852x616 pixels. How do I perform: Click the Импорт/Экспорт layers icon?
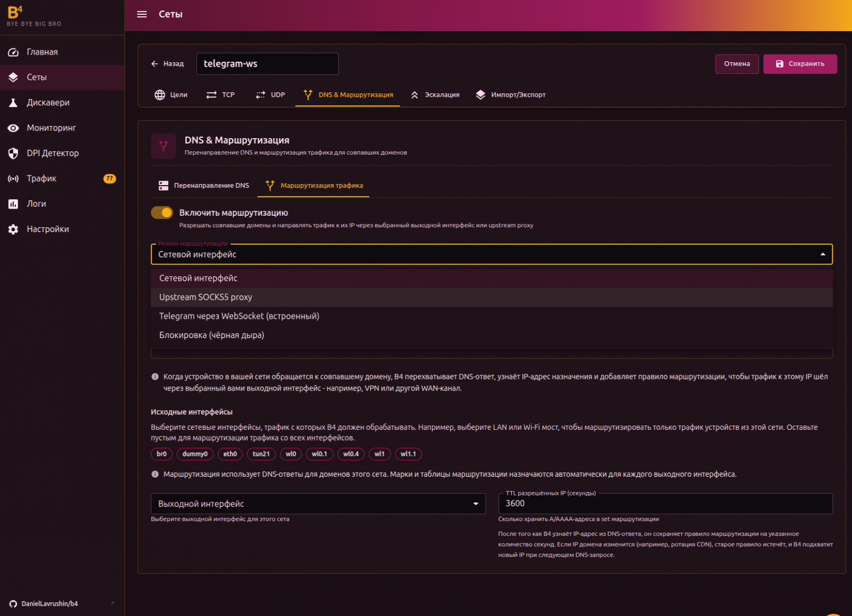point(481,95)
